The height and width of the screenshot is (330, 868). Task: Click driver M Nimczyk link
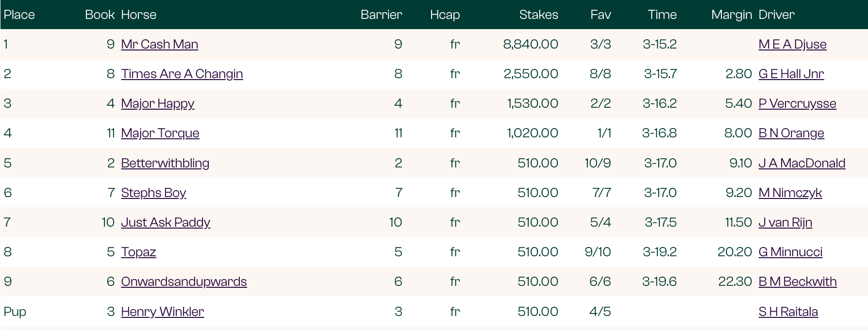point(790,193)
